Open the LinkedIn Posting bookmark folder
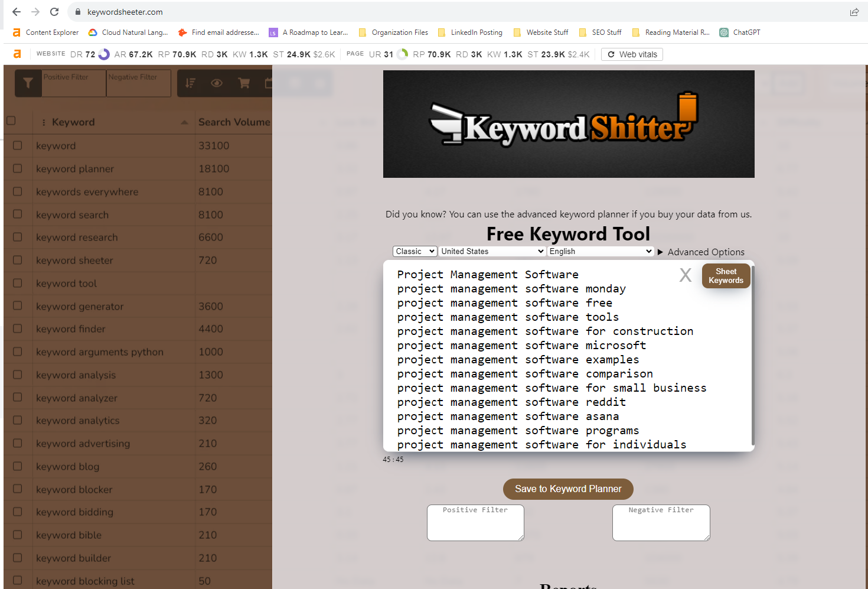Screen dimensions: 868x589 (470, 32)
